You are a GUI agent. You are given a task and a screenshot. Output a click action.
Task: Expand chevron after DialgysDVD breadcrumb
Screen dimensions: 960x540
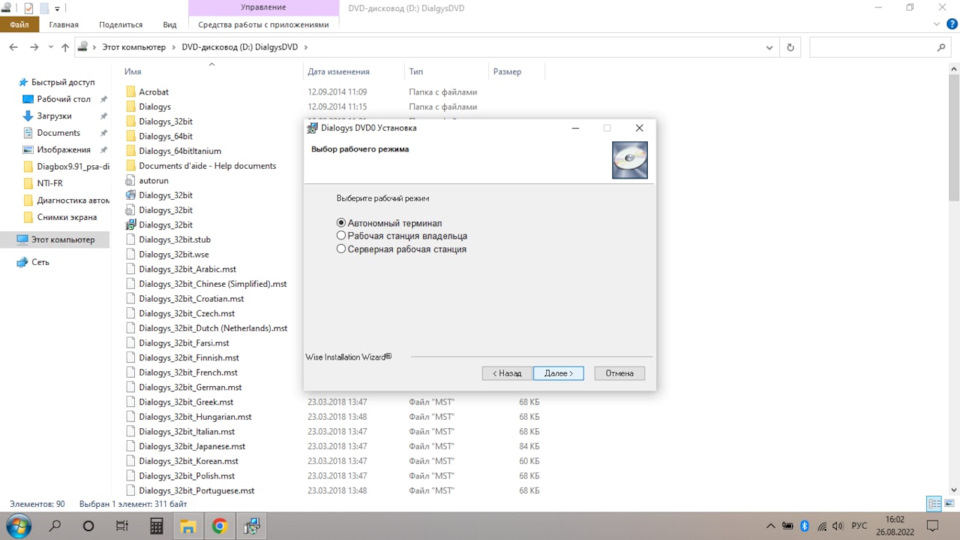point(306,47)
